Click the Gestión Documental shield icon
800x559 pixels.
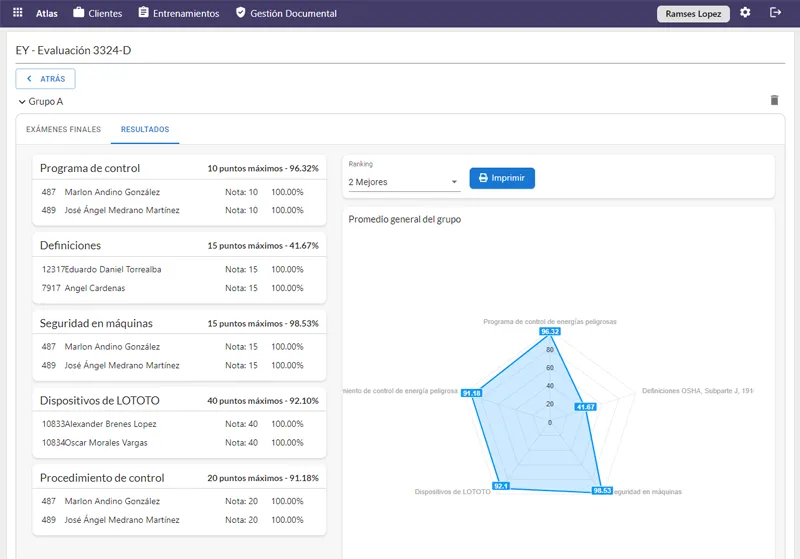(240, 13)
